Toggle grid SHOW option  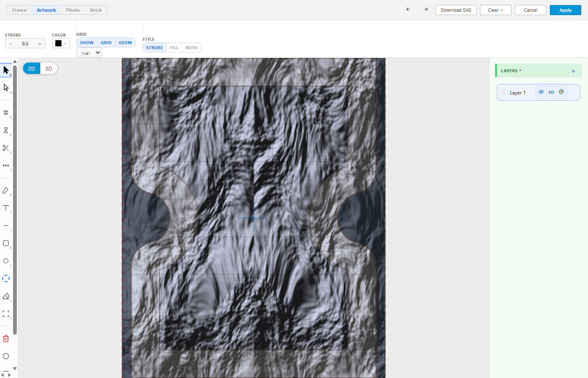[x=87, y=42]
